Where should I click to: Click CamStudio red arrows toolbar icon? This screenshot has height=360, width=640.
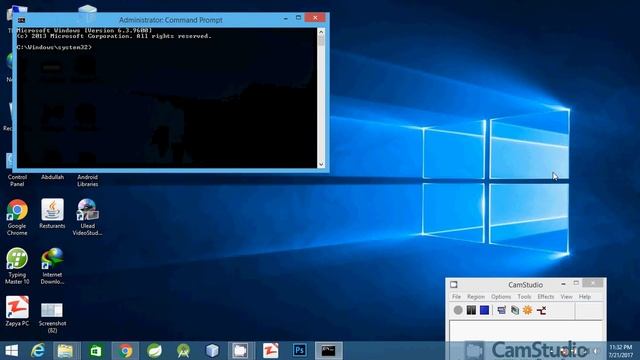(x=542, y=311)
